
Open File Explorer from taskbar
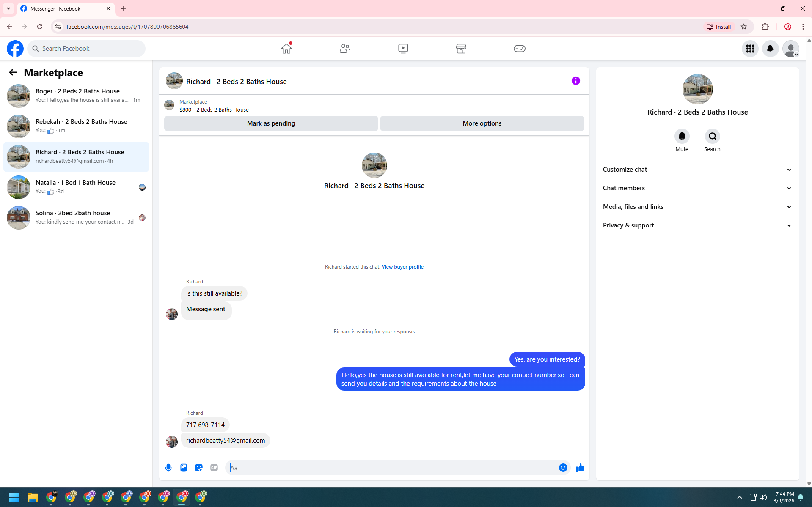click(33, 497)
